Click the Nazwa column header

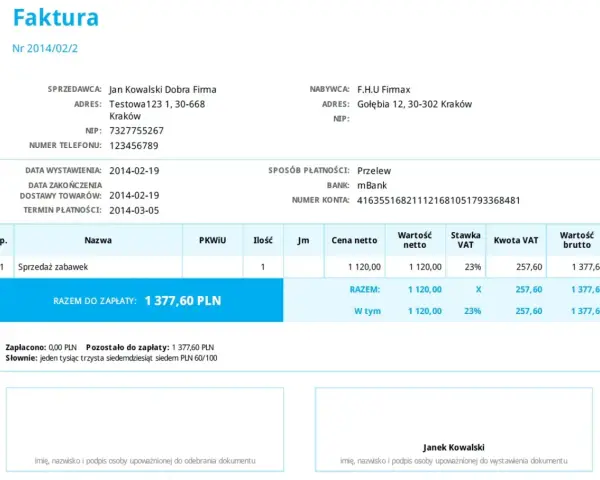coord(98,240)
